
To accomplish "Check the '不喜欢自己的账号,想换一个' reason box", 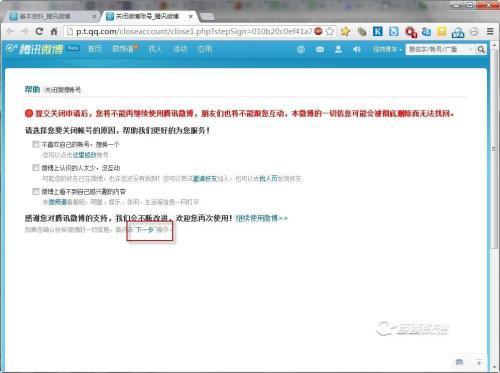I will pyautogui.click(x=35, y=144).
